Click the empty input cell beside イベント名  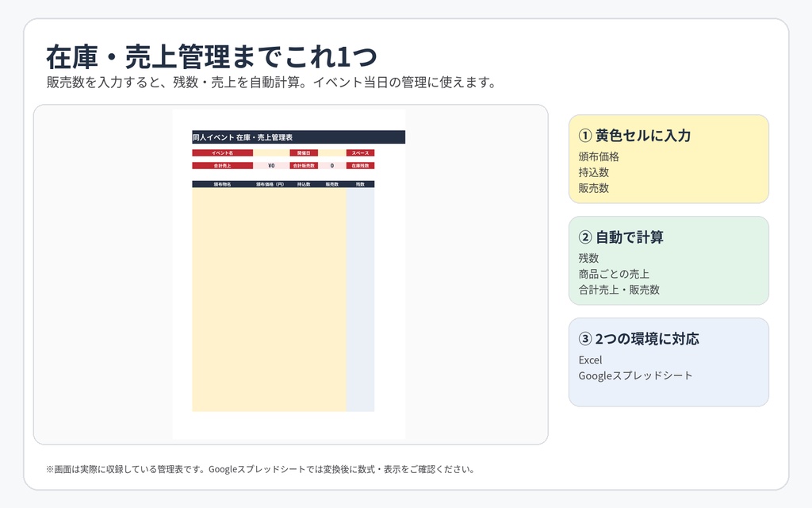coord(271,153)
